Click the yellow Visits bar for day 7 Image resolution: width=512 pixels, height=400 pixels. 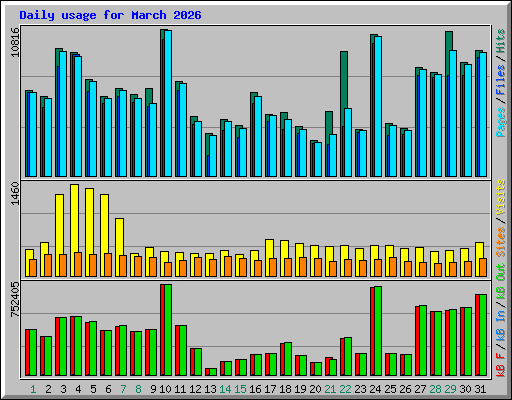(120, 237)
